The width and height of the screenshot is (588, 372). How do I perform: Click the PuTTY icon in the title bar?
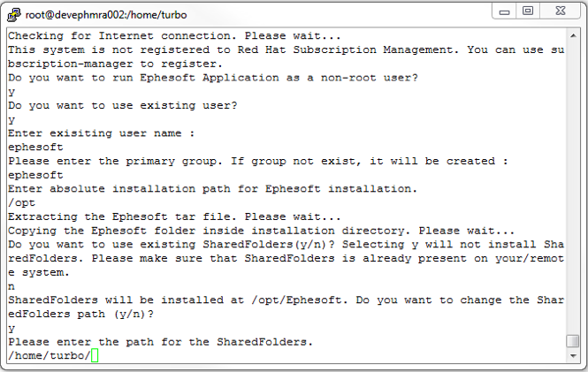pyautogui.click(x=13, y=12)
